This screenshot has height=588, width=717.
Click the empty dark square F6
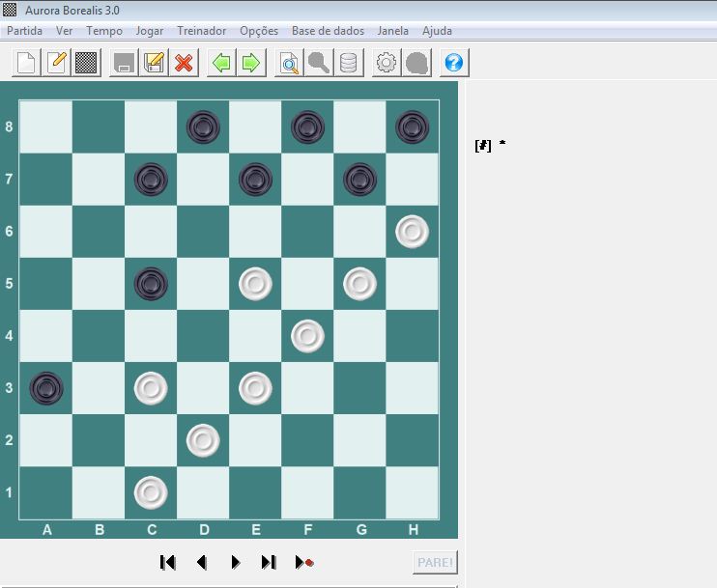click(x=307, y=231)
